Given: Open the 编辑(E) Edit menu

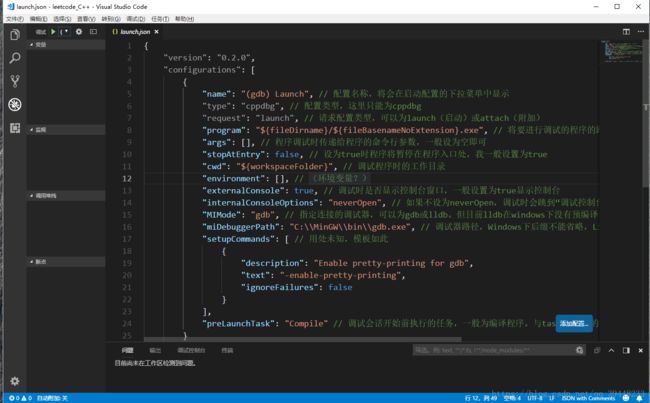Looking at the screenshot, I should tap(39, 19).
